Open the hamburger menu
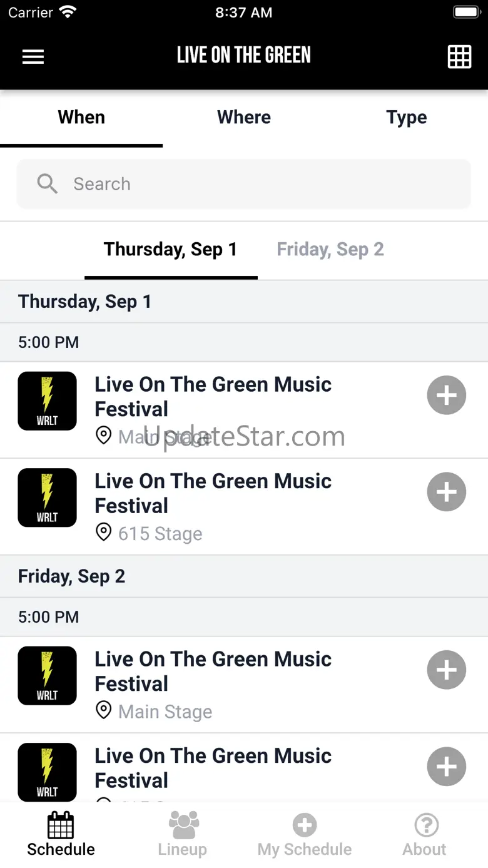The image size is (488, 868). (33, 56)
